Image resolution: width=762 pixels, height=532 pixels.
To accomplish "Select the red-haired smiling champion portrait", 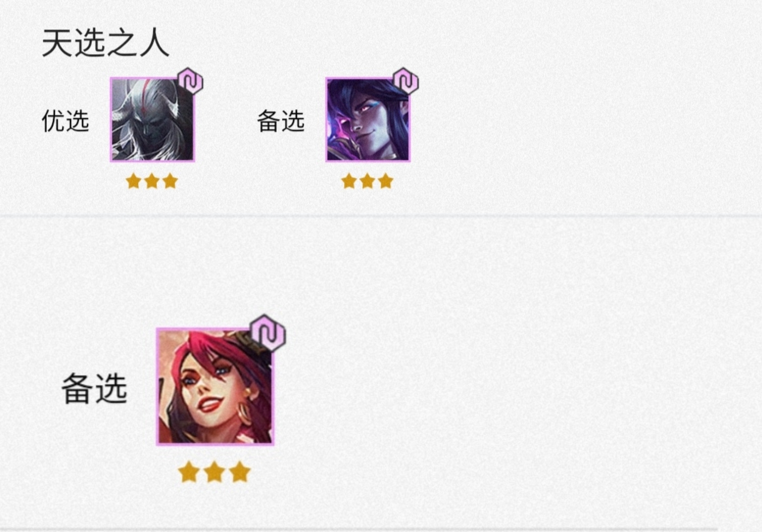I will [x=215, y=387].
